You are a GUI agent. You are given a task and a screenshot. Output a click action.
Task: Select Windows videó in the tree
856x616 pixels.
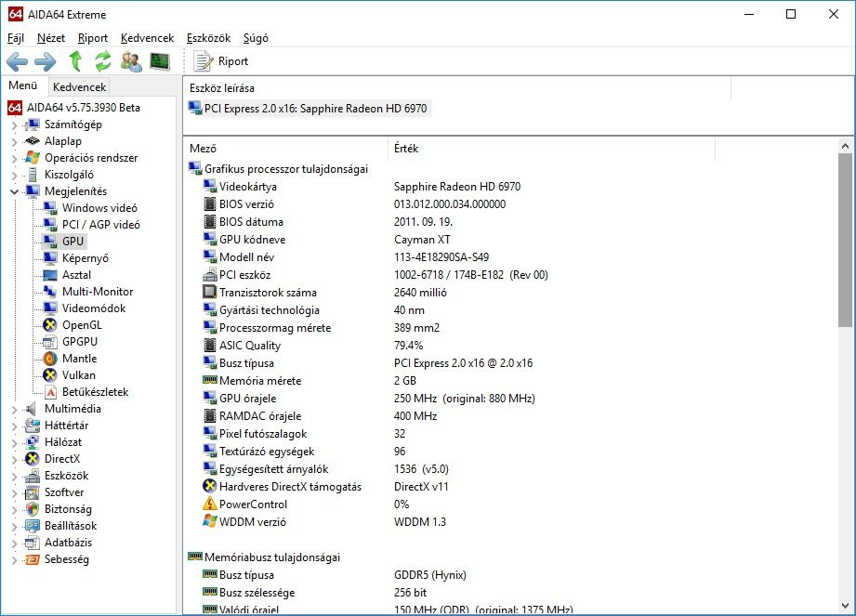(x=99, y=208)
